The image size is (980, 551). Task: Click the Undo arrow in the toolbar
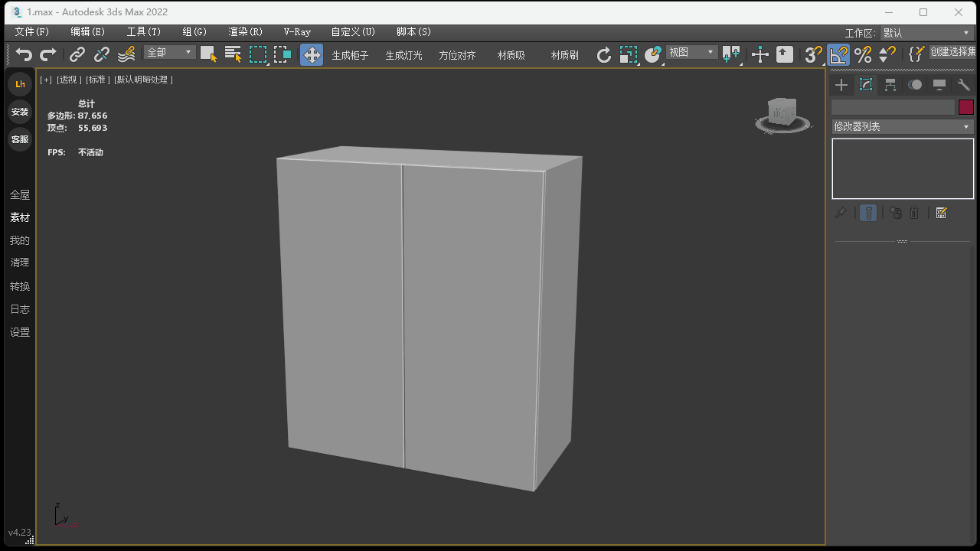coord(24,54)
